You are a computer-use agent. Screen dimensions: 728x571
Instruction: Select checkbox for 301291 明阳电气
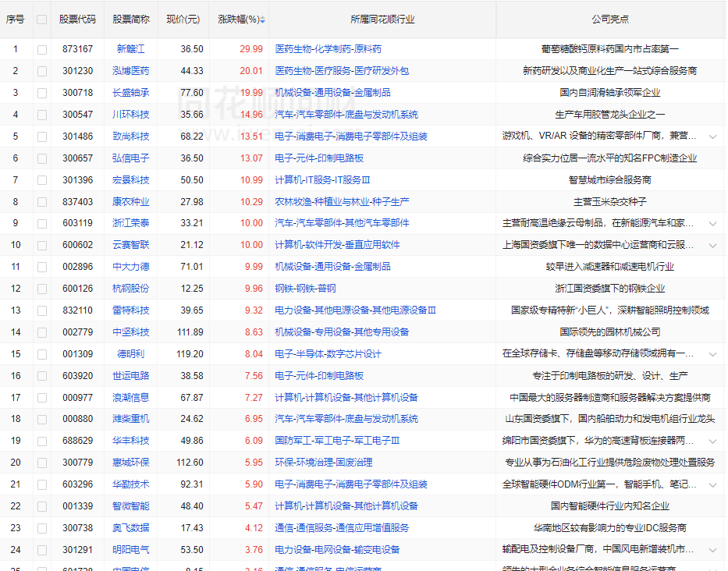click(x=42, y=551)
